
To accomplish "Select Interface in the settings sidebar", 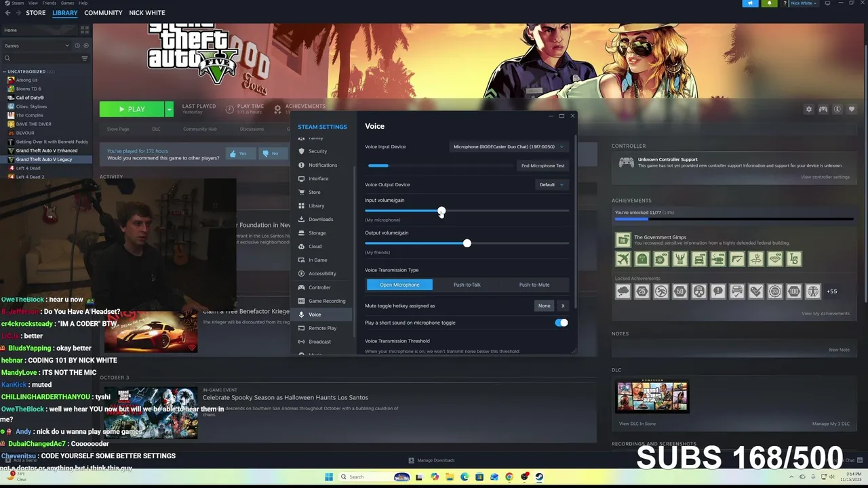I will [x=318, y=178].
